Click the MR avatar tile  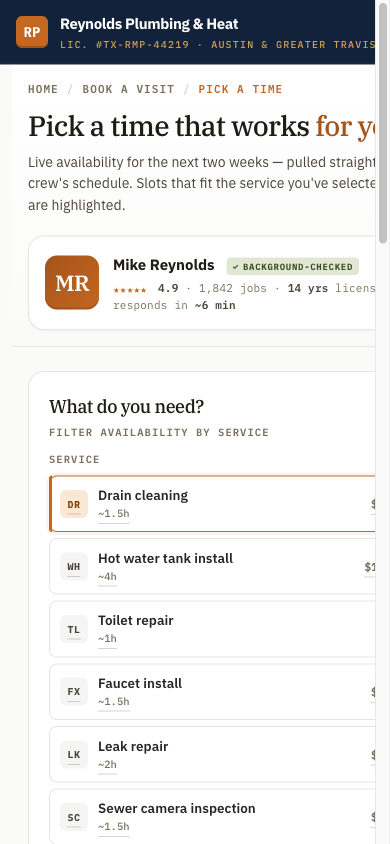click(x=72, y=283)
